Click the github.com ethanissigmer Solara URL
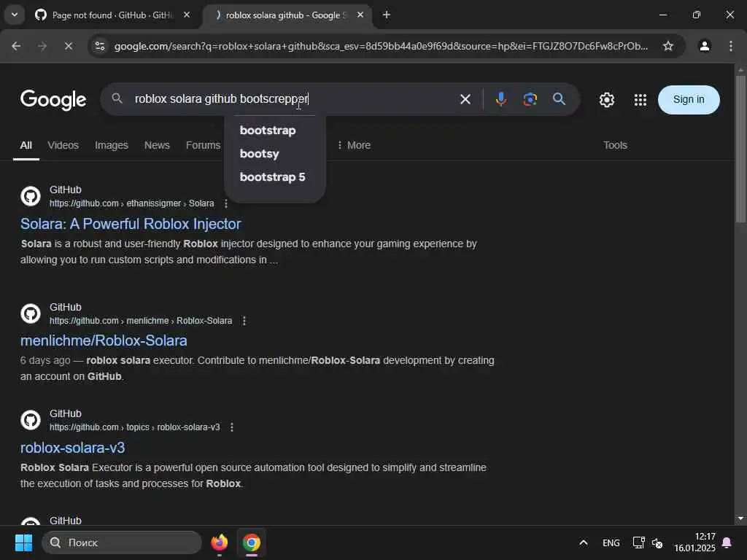The width and height of the screenshot is (747, 560). click(131, 203)
